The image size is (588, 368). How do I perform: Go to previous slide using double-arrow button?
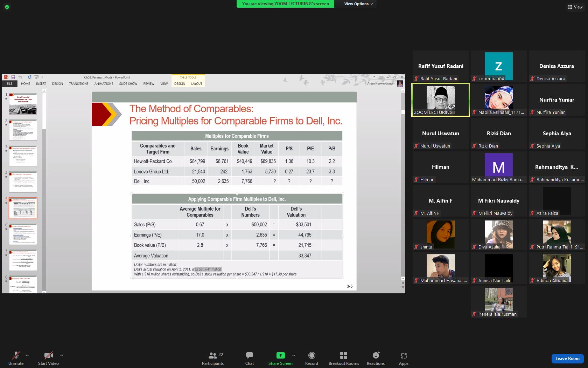[403, 283]
